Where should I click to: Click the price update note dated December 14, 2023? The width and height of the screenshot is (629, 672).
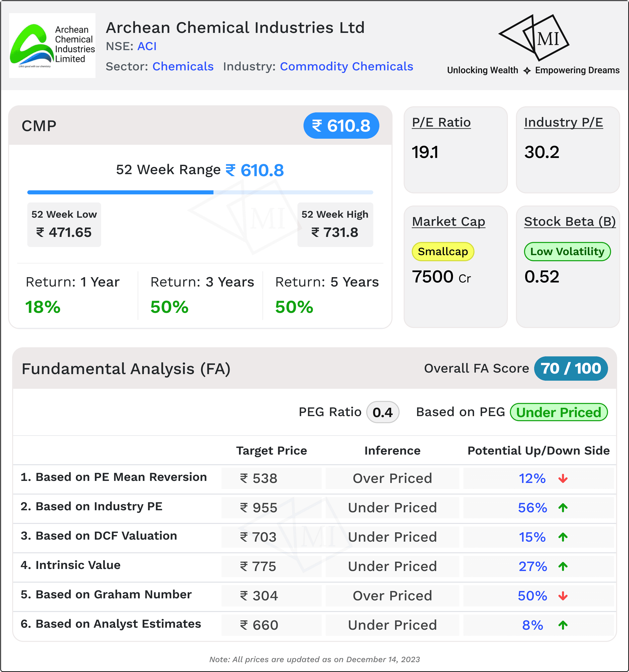click(315, 660)
